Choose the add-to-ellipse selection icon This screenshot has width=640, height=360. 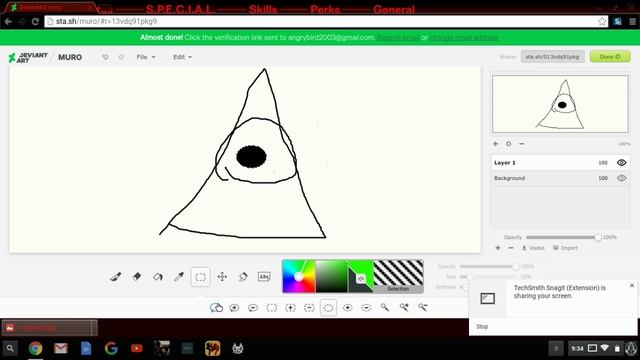[347, 308]
